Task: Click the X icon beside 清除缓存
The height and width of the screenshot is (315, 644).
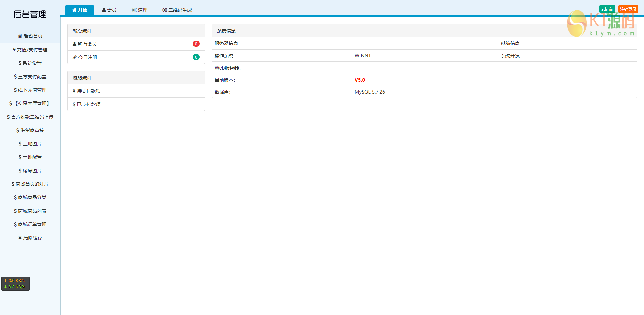Action: pos(20,238)
